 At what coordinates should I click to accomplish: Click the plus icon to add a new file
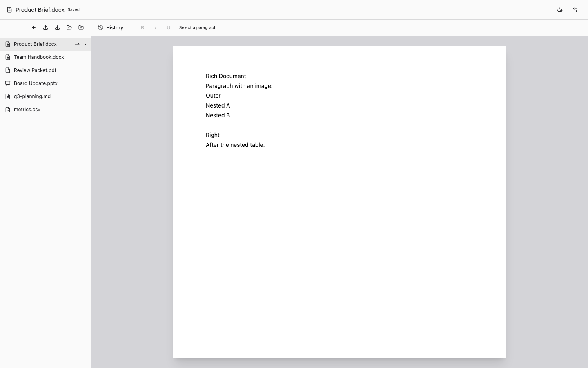(33, 28)
